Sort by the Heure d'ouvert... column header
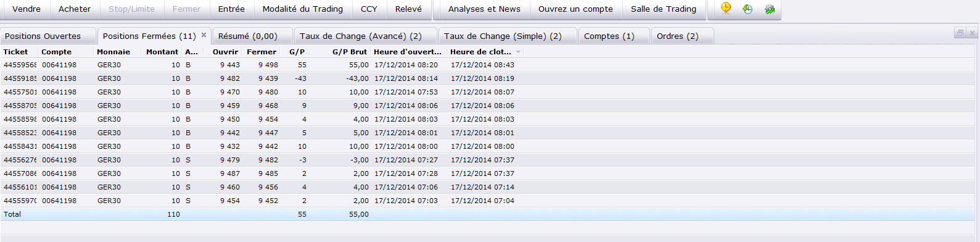The image size is (980, 242). click(408, 52)
